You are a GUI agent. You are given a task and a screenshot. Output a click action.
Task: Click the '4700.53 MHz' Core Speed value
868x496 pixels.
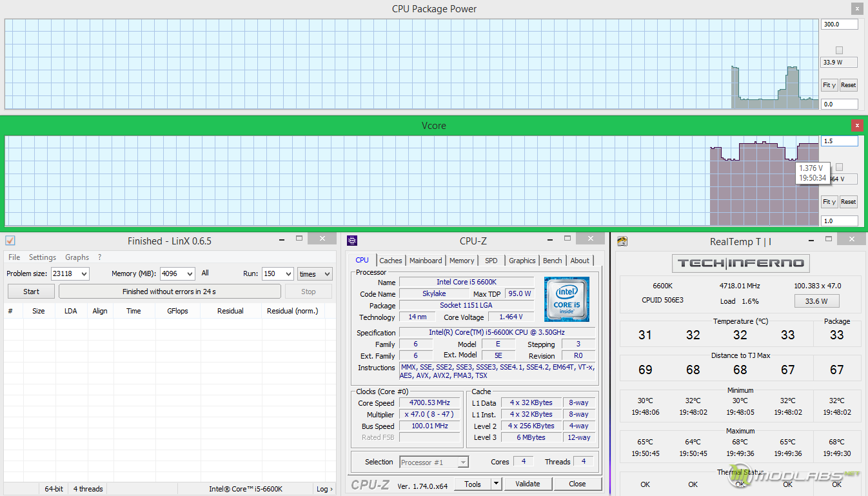click(x=430, y=402)
